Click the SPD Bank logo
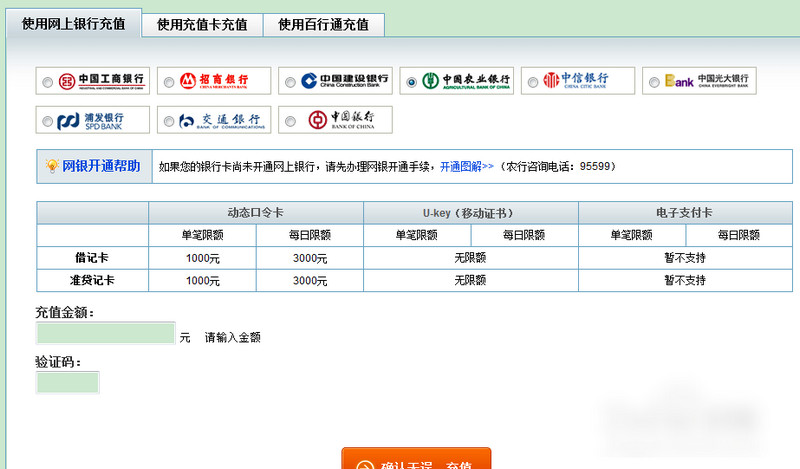Screen dimensions: 800x469 pyautogui.click(x=101, y=120)
